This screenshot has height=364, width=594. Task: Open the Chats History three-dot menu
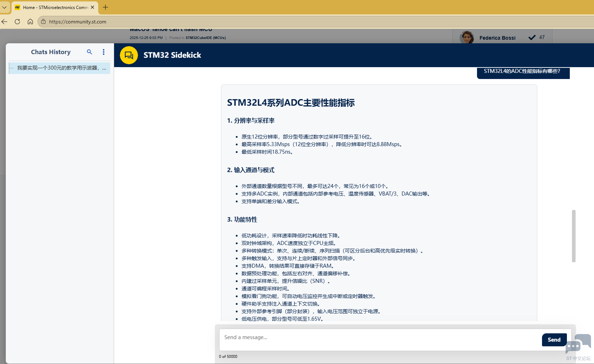coord(104,52)
